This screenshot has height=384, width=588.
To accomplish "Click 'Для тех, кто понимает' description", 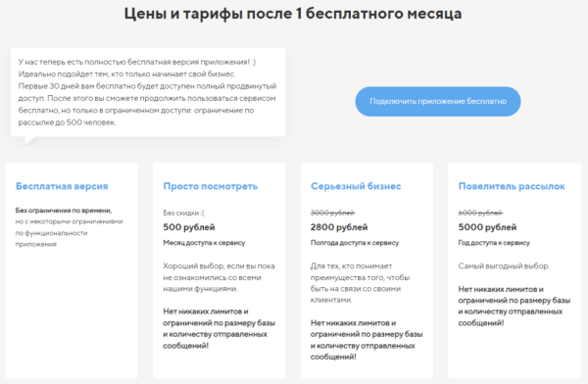I will [351, 265].
